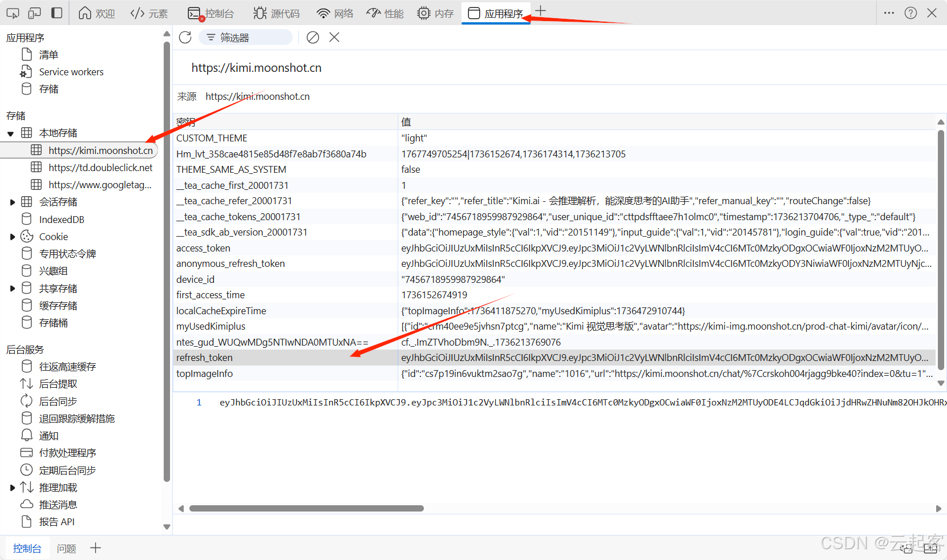This screenshot has height=560, width=947.
Task: Switch to the 元素 tab
Action: (149, 13)
